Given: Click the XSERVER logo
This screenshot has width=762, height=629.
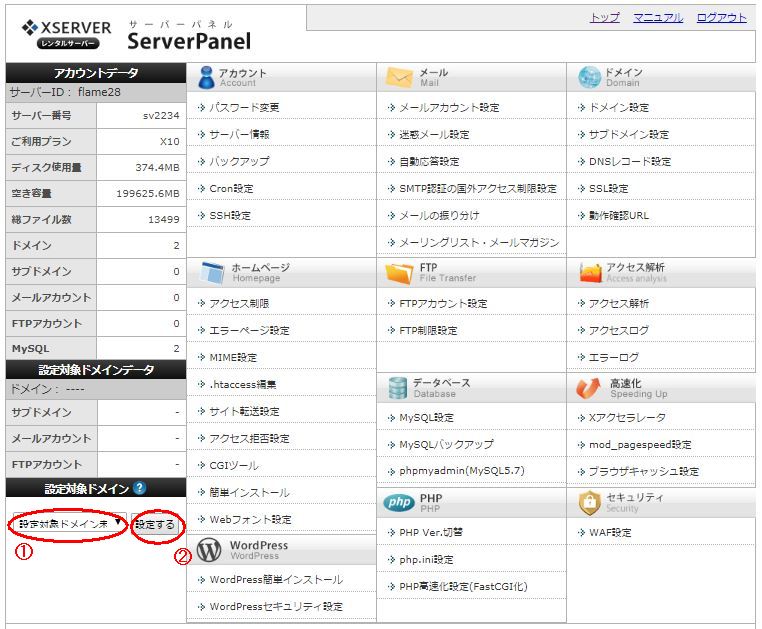Looking at the screenshot, I should tap(67, 34).
